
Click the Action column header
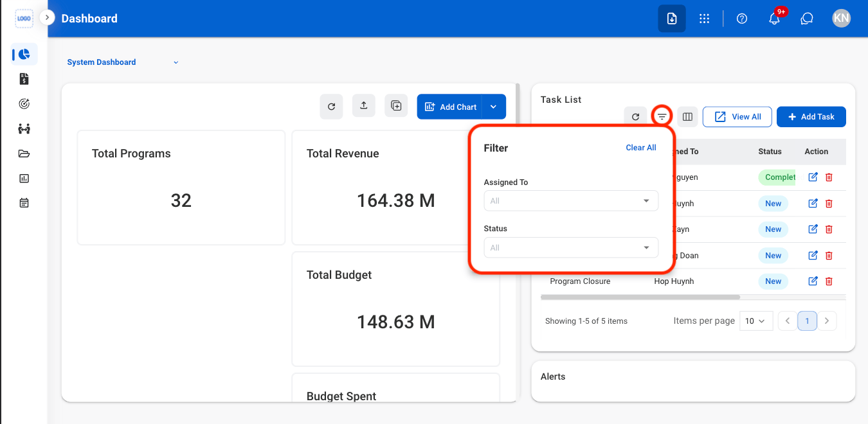817,152
